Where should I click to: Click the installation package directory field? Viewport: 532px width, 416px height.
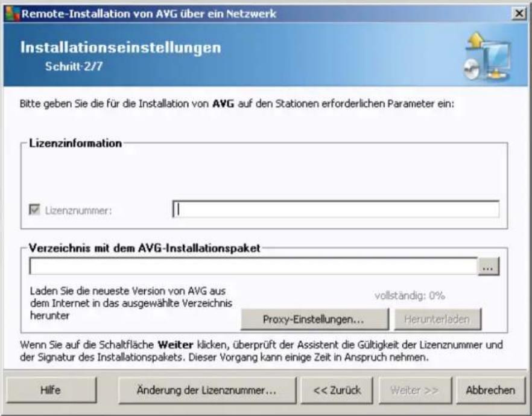point(253,266)
